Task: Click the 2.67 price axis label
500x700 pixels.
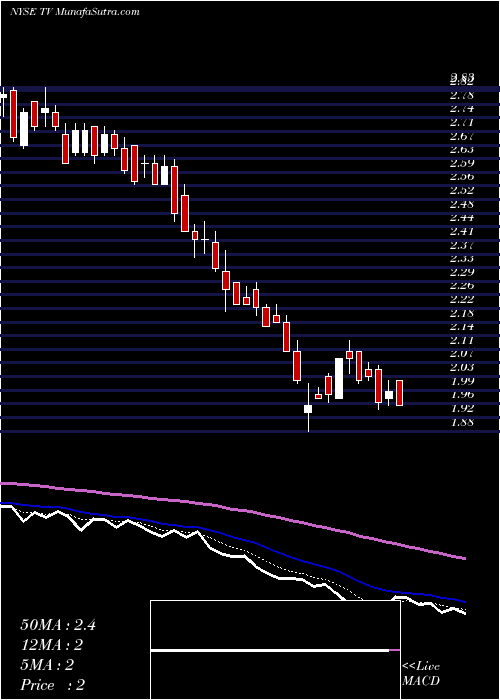Action: (462, 136)
